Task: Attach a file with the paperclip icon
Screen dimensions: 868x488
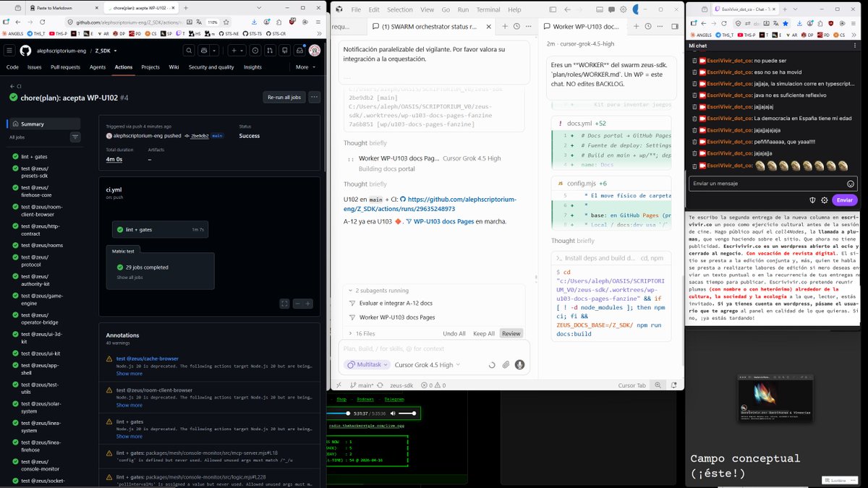Action: coord(506,365)
